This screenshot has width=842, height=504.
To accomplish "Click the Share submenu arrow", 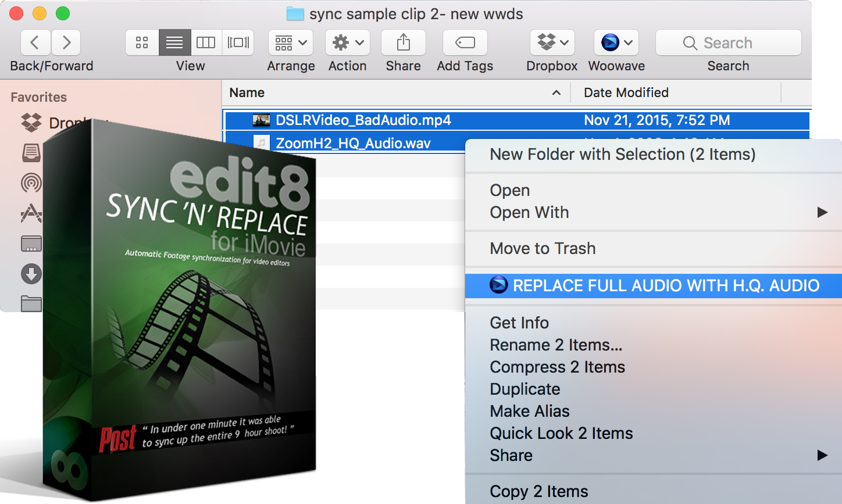I will pyautogui.click(x=822, y=455).
